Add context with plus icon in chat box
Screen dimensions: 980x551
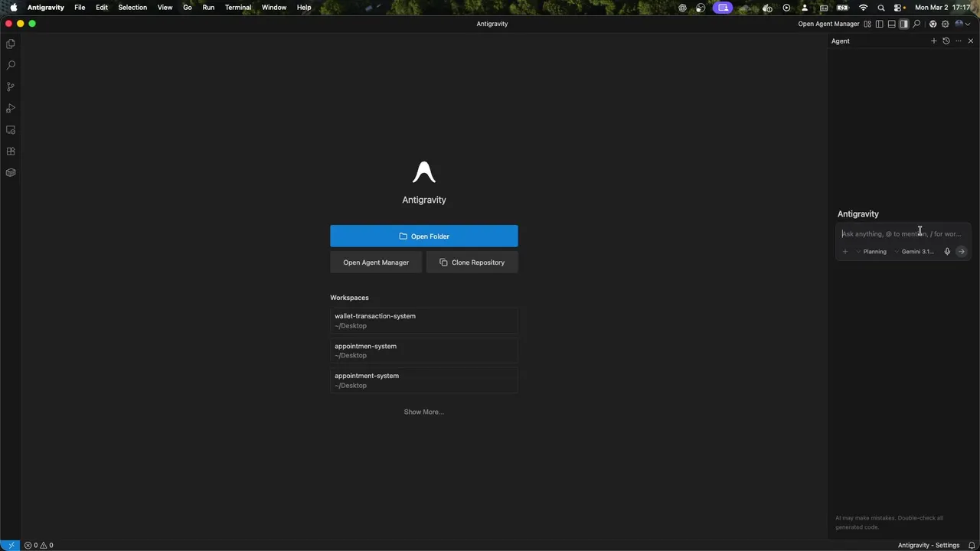click(845, 251)
